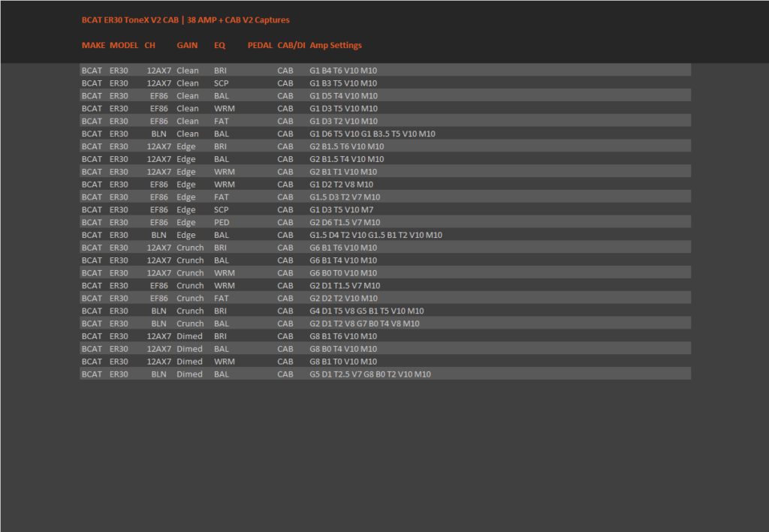The width and height of the screenshot is (769, 532).
Task: Select settings 'G1 D5 T4 V10 M10'
Action: 343,96
